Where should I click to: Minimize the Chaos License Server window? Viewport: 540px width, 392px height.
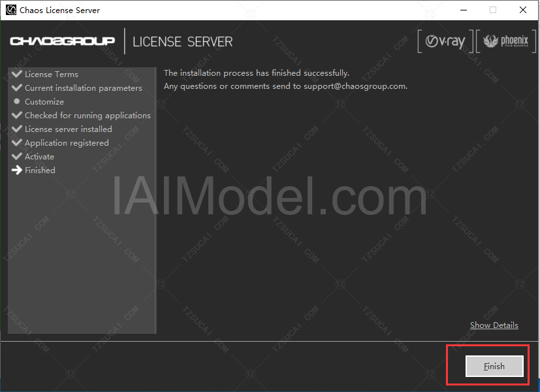pyautogui.click(x=464, y=10)
